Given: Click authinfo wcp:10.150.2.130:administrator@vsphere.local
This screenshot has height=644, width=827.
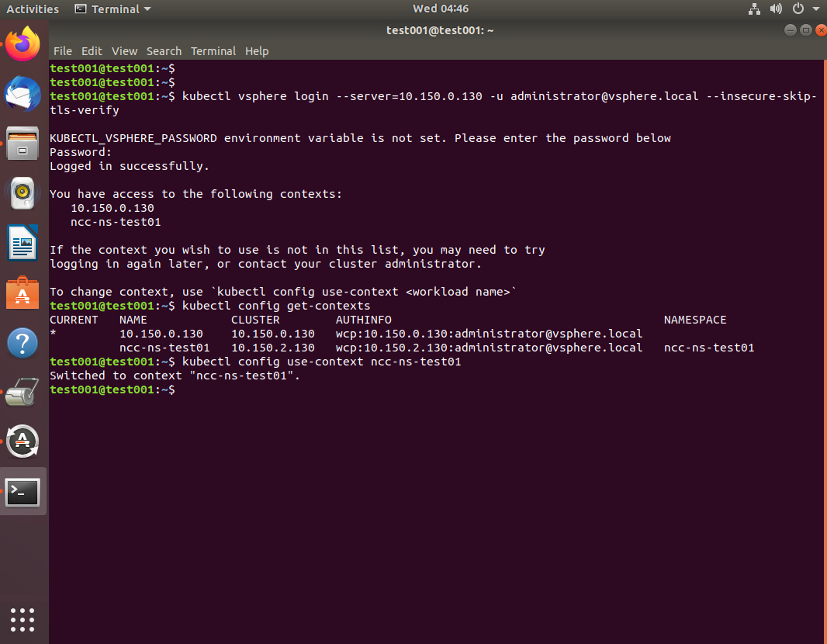Looking at the screenshot, I should (x=489, y=348).
